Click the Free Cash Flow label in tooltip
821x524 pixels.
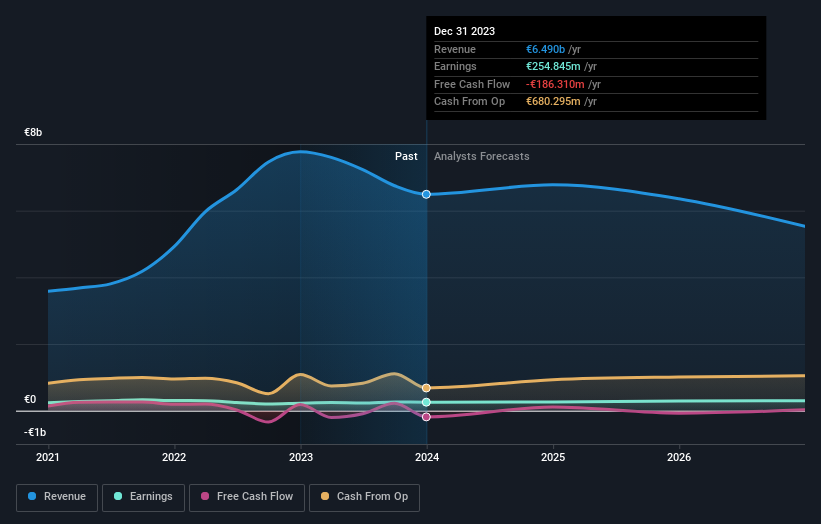click(x=472, y=84)
